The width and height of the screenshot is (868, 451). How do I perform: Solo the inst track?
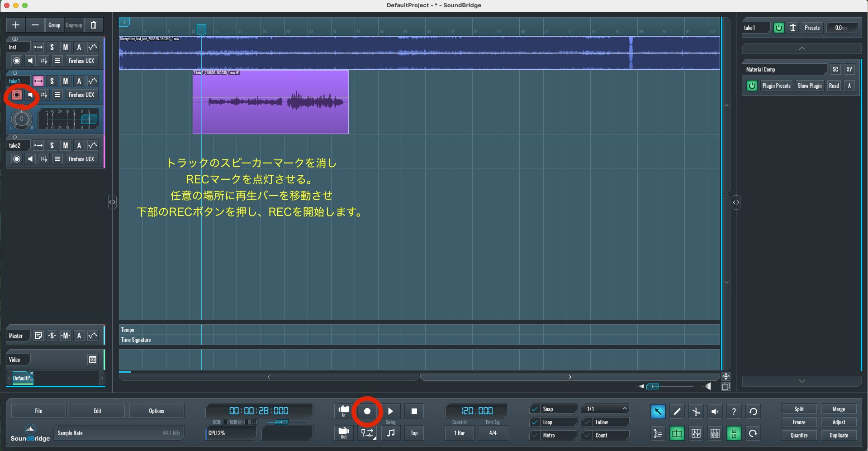click(x=52, y=47)
